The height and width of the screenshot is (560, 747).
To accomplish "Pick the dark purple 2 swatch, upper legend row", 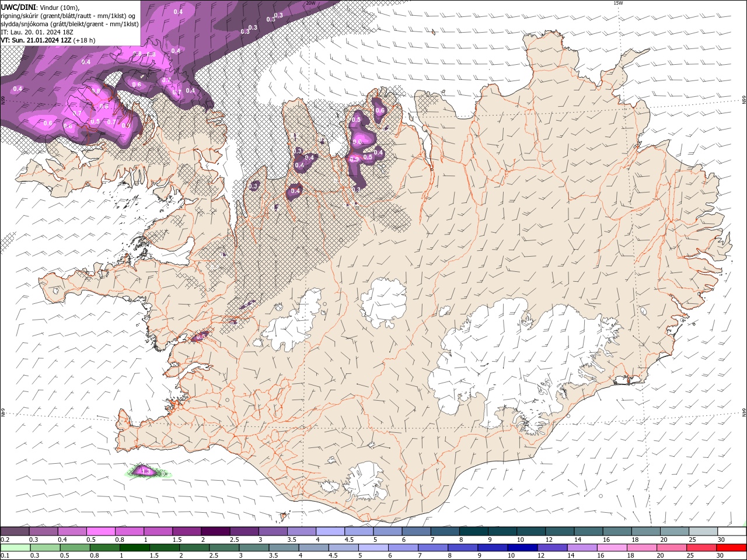I will 215,531.
